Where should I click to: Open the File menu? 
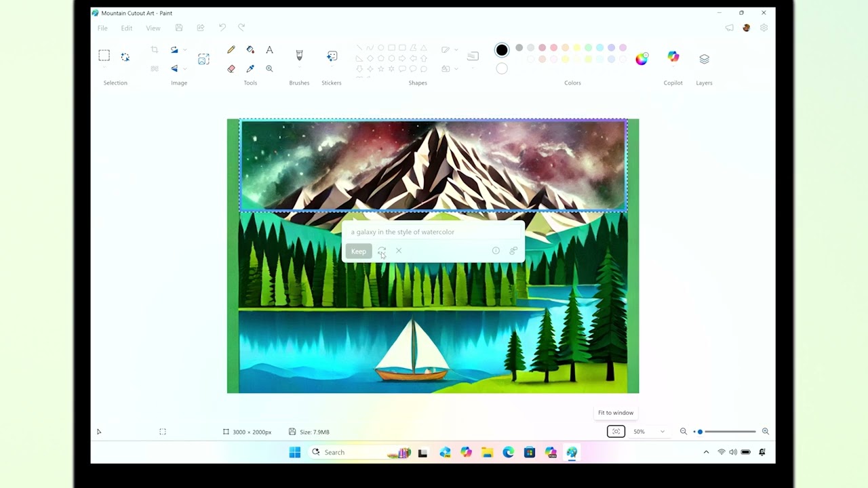tap(102, 28)
